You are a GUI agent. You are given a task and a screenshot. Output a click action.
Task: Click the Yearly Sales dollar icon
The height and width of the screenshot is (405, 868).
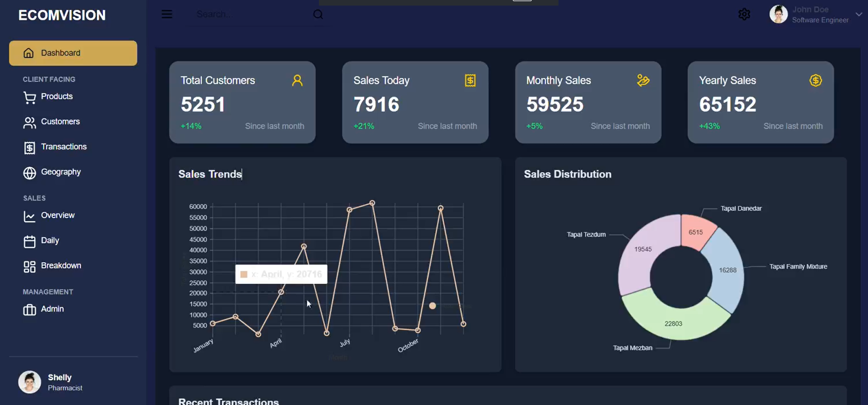[x=815, y=80]
